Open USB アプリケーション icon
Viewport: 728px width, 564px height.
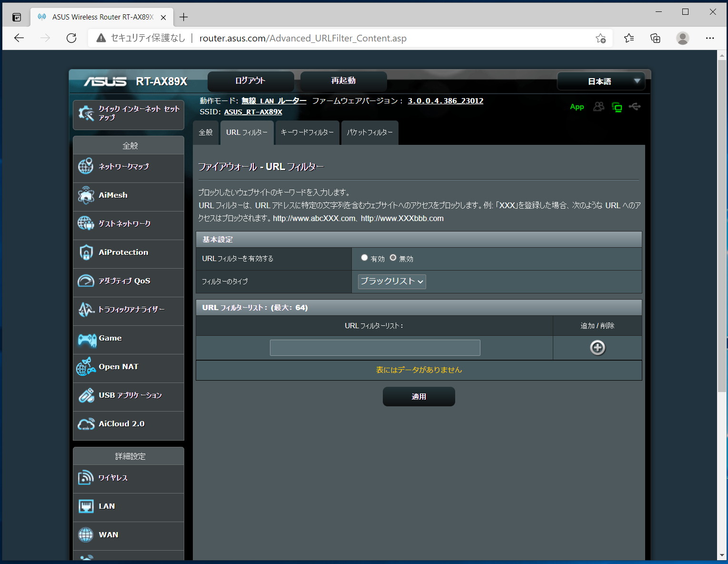click(x=86, y=395)
